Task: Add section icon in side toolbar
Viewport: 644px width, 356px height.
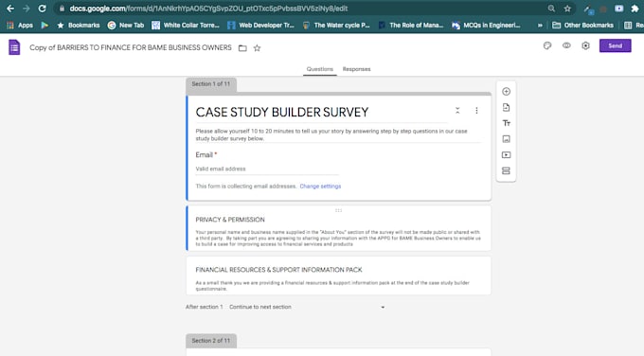Action: coord(506,170)
